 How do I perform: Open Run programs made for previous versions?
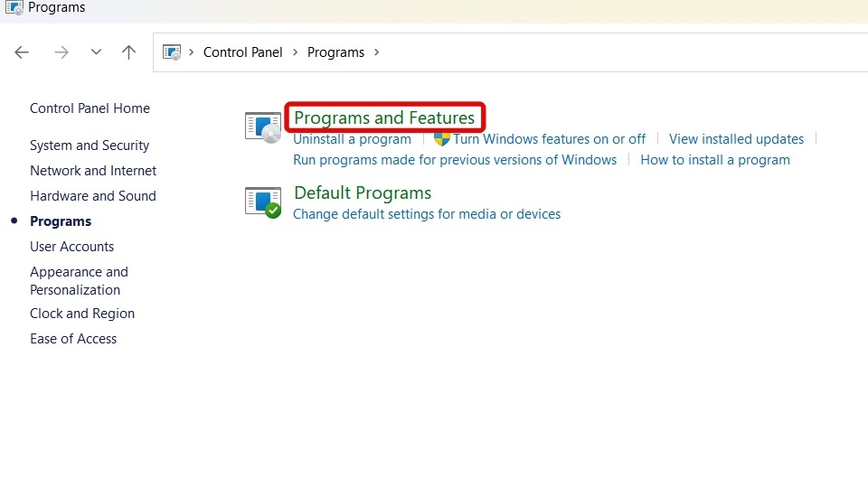click(455, 160)
